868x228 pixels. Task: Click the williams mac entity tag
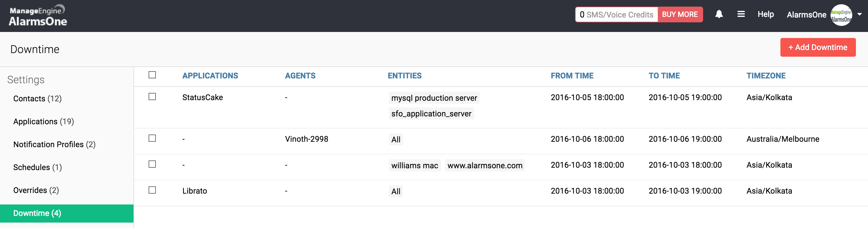(x=414, y=166)
